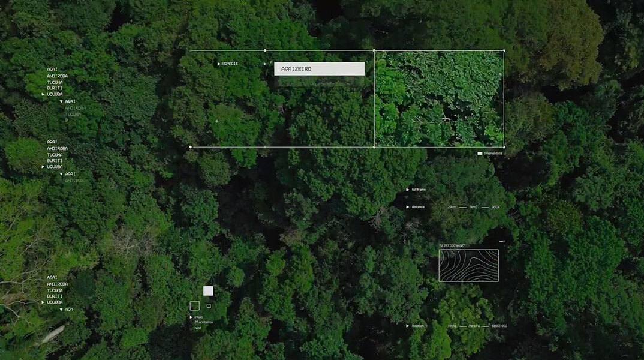Click the bottom-left corner handle of the selection frame
The width and height of the screenshot is (644, 360).
[191, 147]
